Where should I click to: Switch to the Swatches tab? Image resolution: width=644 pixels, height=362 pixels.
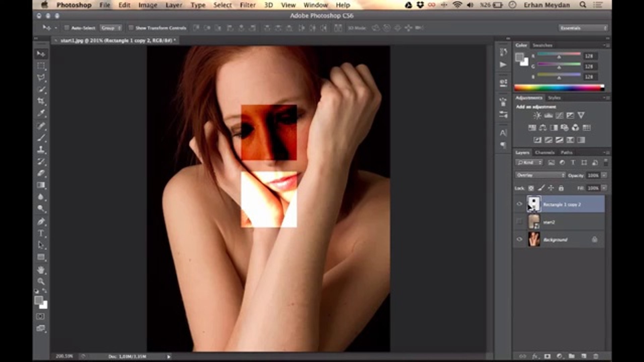coord(542,45)
